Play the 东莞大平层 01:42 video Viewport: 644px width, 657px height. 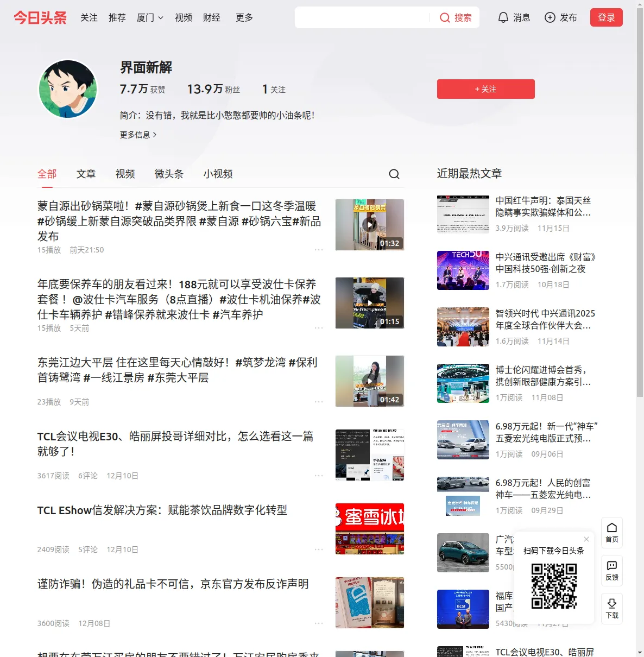point(370,381)
